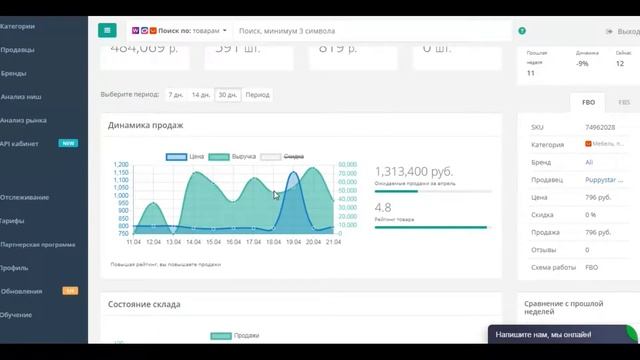
Task: Open Анализ рынка in sidebar
Action: click(x=23, y=120)
